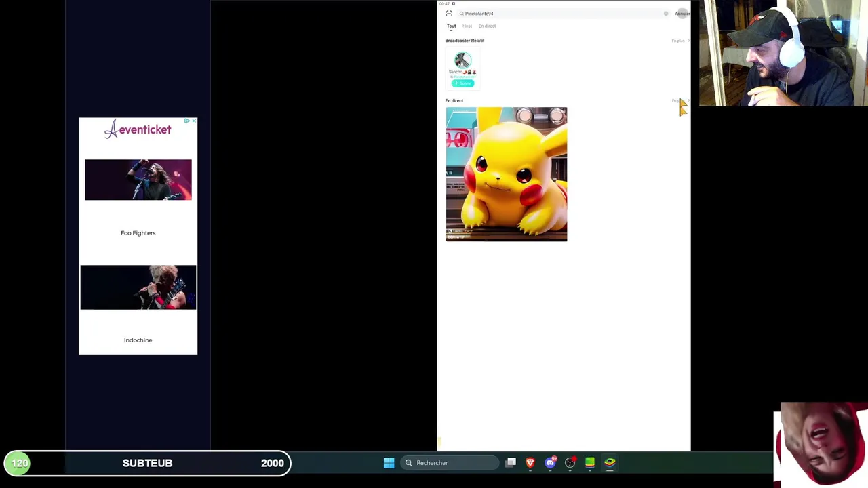Tap the scan icon beside the search bar
868x488 pixels.
coord(449,14)
